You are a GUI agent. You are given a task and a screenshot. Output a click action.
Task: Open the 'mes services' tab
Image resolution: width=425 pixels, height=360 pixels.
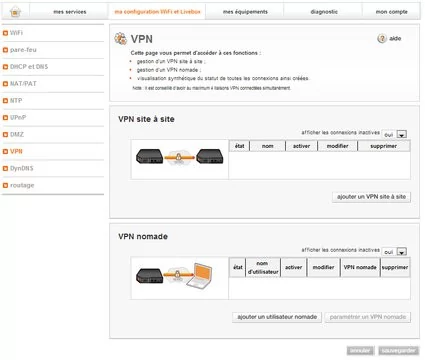[x=70, y=12]
